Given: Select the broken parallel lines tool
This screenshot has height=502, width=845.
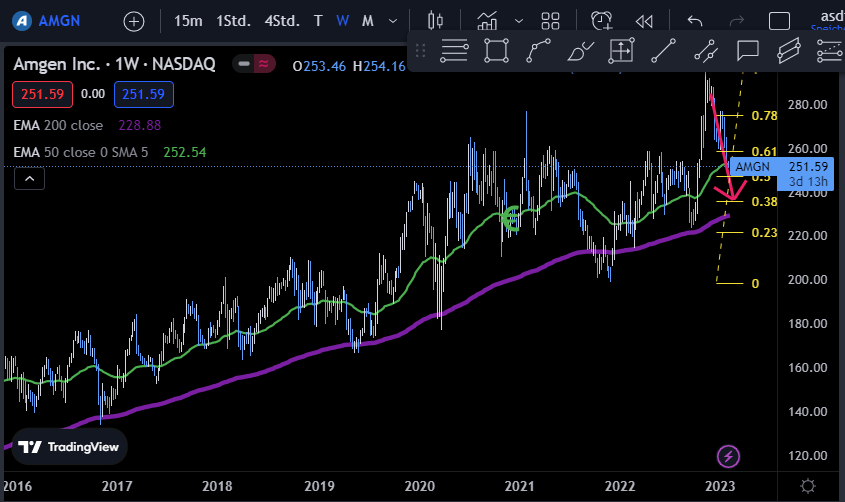Looking at the screenshot, I should click(x=705, y=51).
